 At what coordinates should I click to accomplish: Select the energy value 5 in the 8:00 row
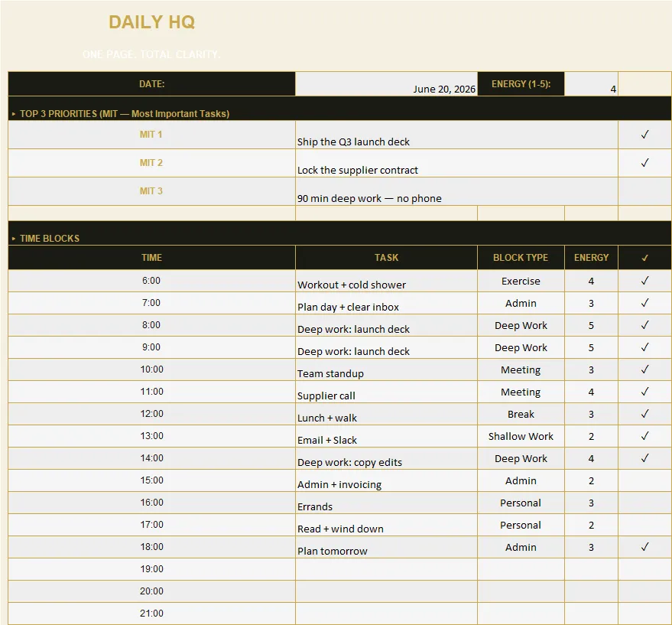(x=591, y=325)
